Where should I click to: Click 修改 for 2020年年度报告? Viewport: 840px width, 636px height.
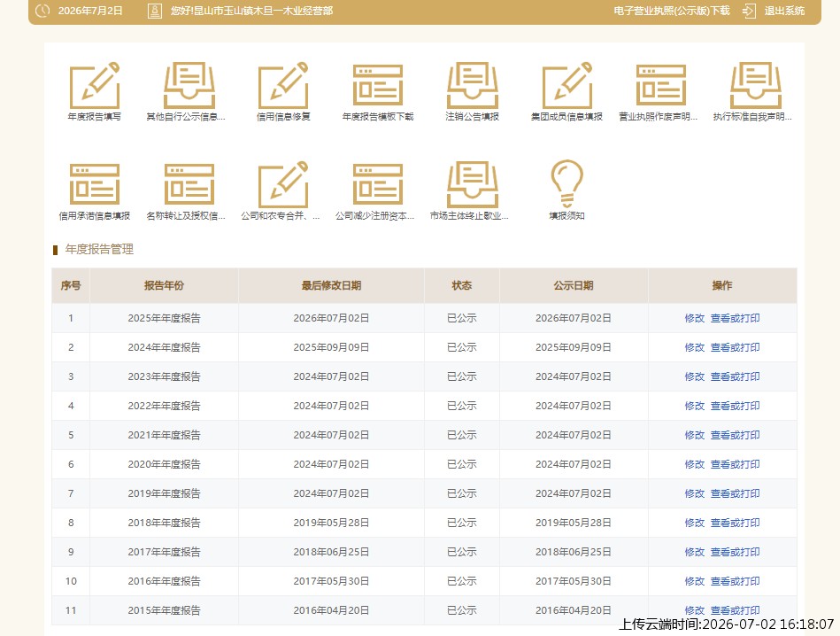tap(694, 464)
